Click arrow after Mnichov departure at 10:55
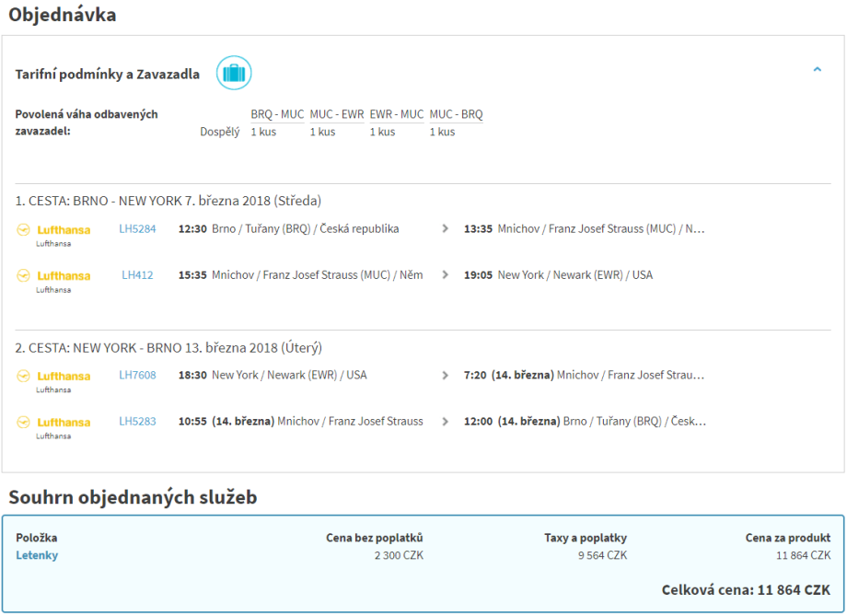This screenshot has width=847, height=616. click(x=446, y=422)
